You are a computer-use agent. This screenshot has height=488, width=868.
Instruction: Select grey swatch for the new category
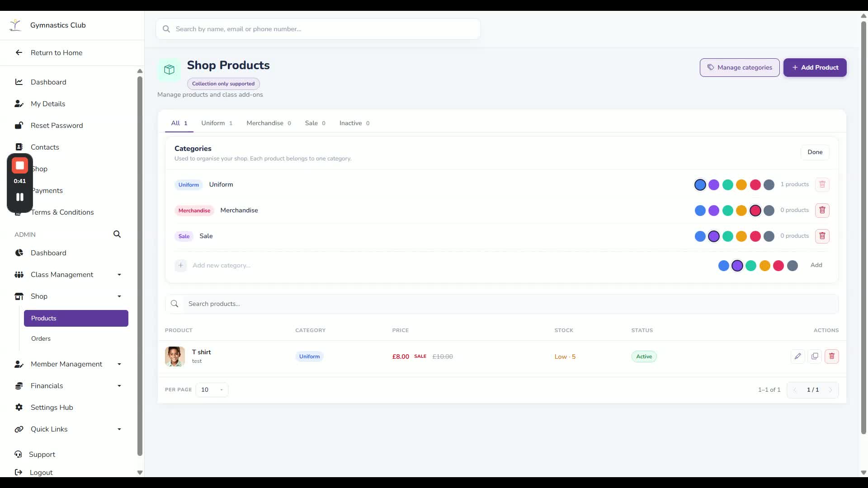tap(792, 266)
